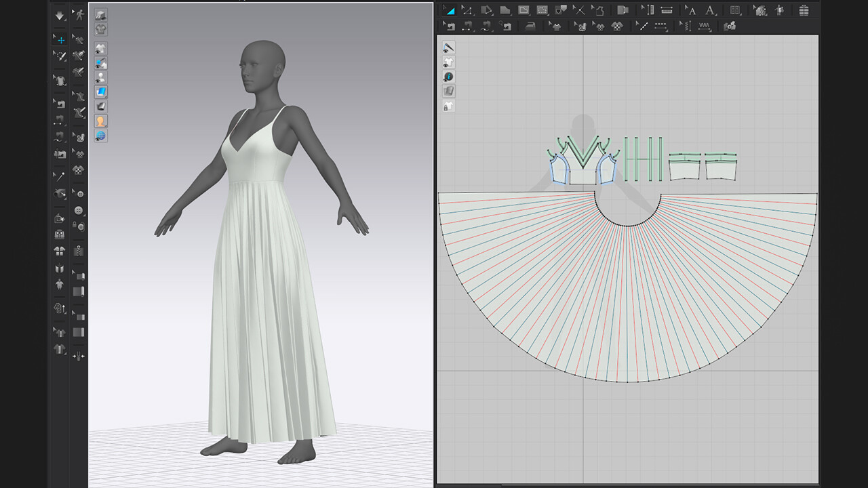This screenshot has width=868, height=488.
Task: Select the cyan Select/Move tool
Action: tap(60, 40)
